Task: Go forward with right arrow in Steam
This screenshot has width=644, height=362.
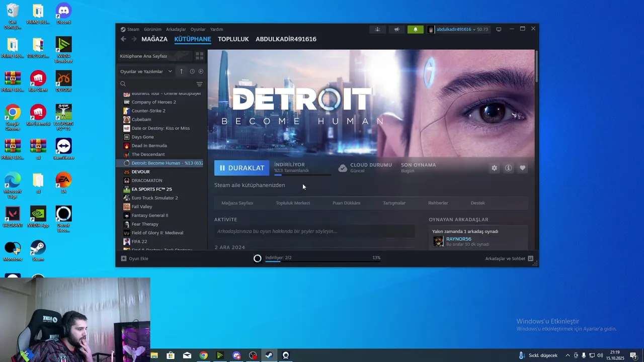Action: tap(134, 39)
